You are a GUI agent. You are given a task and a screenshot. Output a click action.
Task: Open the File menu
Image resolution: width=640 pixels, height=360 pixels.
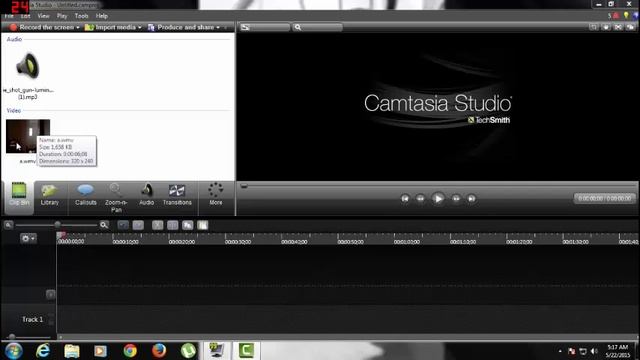(9, 16)
